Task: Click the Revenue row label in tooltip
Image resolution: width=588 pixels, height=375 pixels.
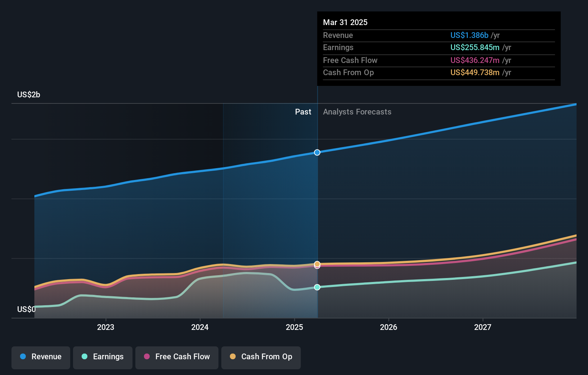Action: coord(338,35)
